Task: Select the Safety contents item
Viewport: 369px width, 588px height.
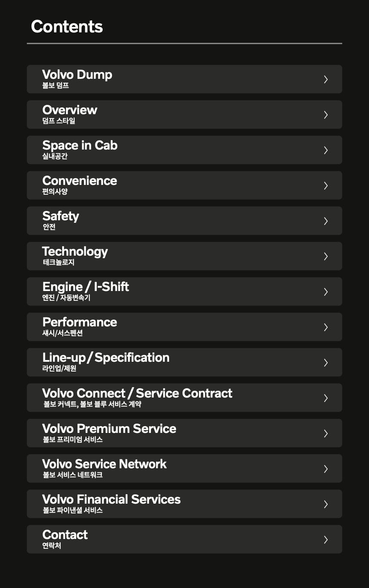Action: [61, 216]
